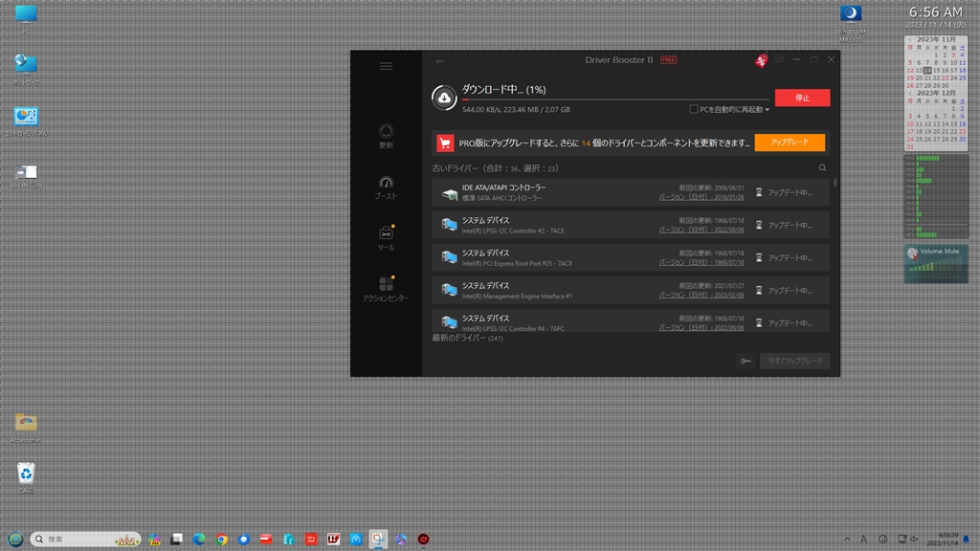Click device icon for I2C Controller #4 - 7AFC

pyautogui.click(x=449, y=322)
